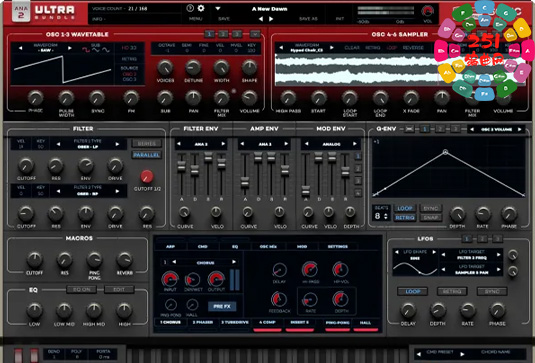Click the G-ENV peak envelope node
This screenshot has height=363, width=535.
[x=445, y=152]
